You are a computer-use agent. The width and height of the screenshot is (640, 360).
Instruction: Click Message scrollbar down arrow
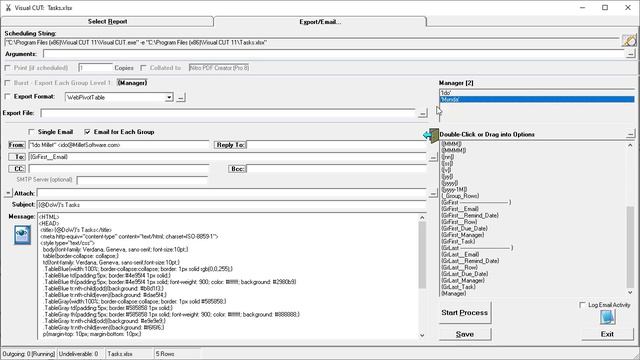point(422,335)
